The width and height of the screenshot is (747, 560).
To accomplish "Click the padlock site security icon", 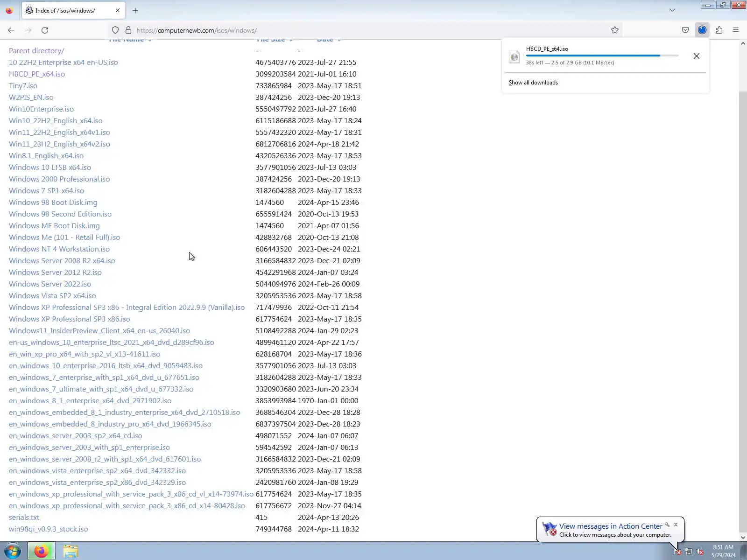I will 128,30.
